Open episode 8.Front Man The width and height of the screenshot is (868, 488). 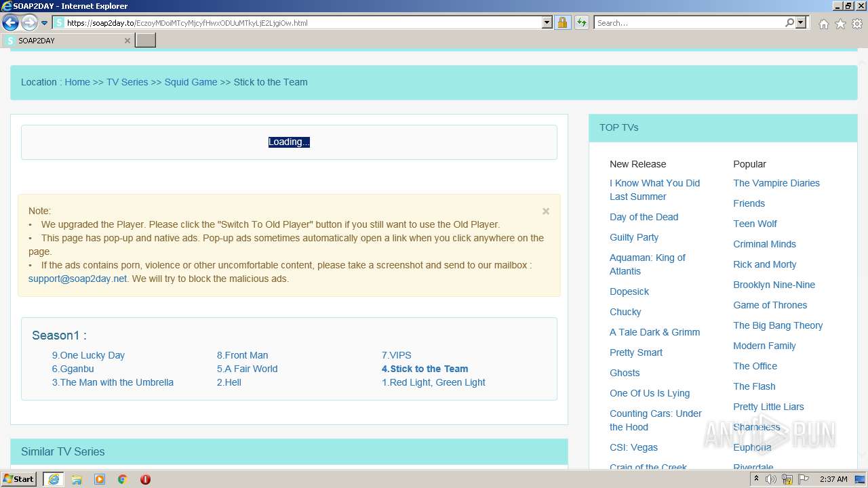pyautogui.click(x=242, y=355)
